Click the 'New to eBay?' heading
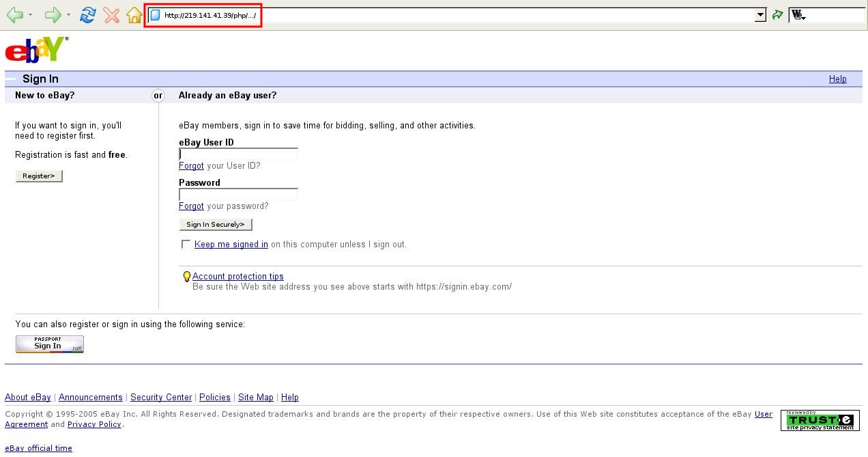This screenshot has width=868, height=457. point(45,96)
